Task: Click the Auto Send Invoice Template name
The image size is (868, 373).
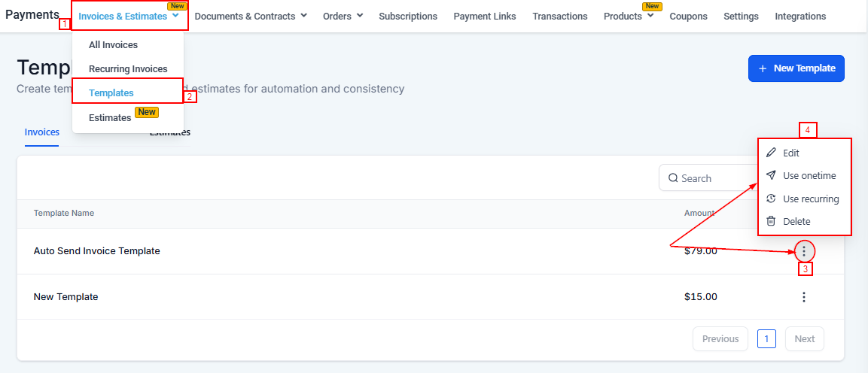Action: tap(97, 251)
